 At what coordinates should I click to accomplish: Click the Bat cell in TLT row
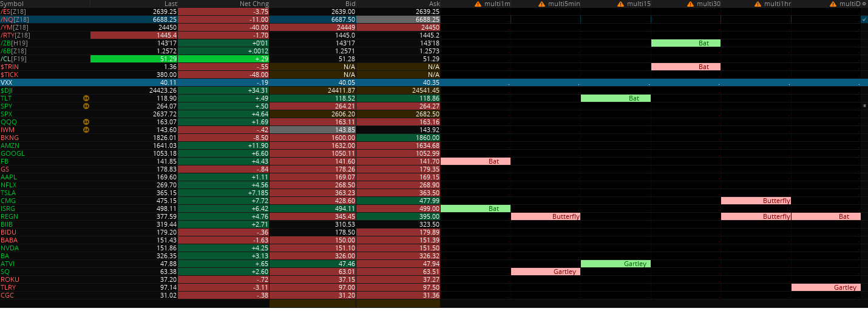click(x=615, y=98)
